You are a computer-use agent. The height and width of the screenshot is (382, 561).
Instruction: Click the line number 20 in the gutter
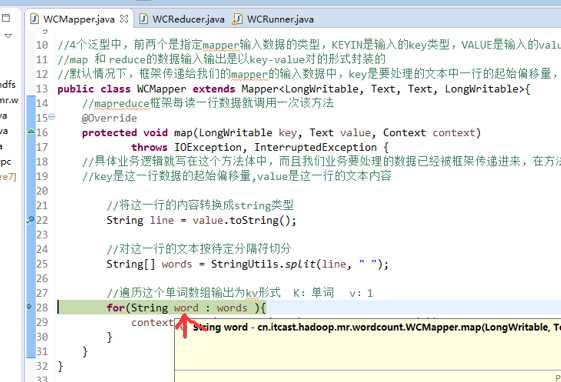(x=42, y=191)
